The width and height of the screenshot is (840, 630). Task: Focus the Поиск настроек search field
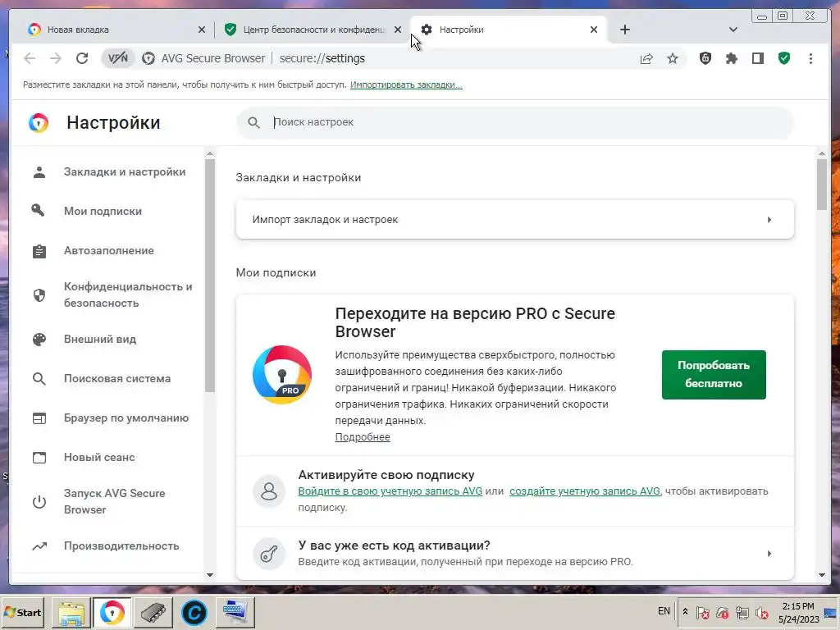pyautogui.click(x=515, y=122)
